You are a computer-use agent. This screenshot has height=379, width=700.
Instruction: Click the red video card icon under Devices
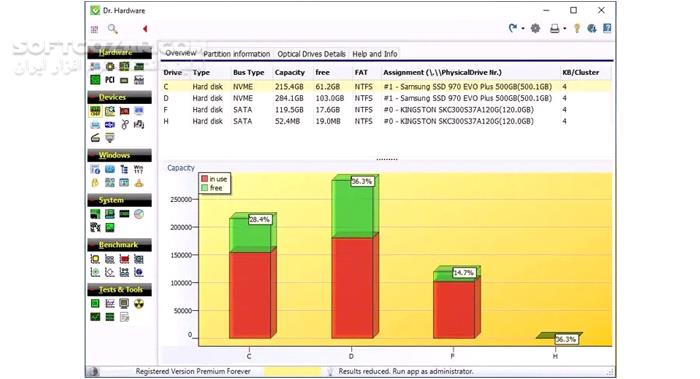[x=125, y=111]
